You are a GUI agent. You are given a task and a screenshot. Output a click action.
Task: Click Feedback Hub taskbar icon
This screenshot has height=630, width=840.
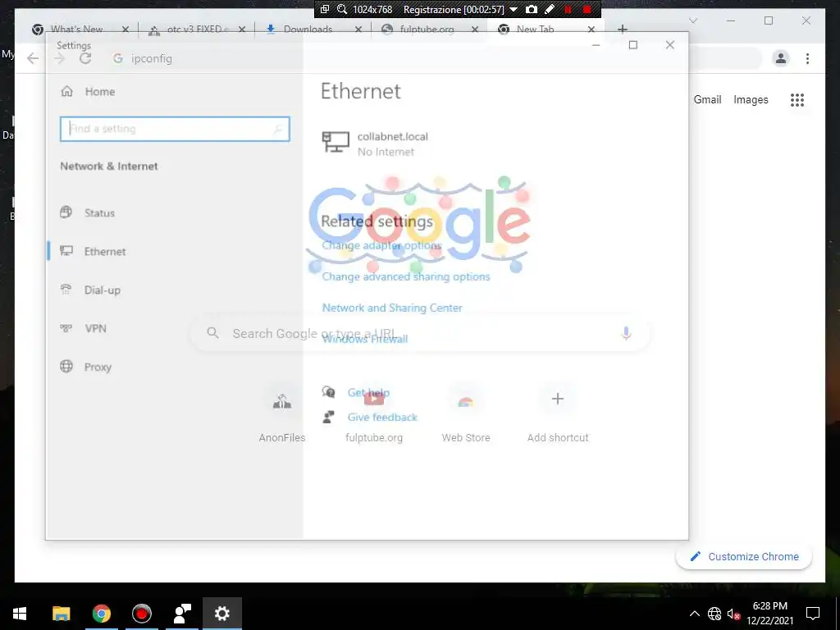[181, 614]
